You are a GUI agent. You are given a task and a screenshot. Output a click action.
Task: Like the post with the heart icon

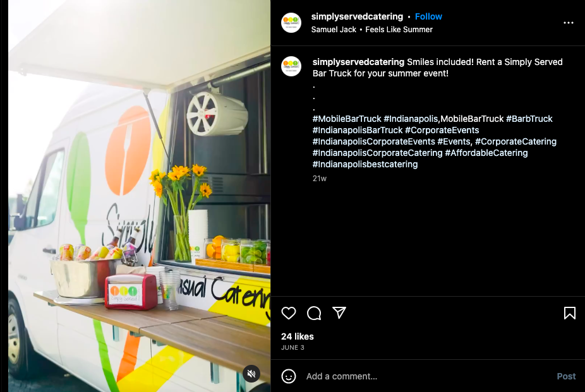(x=289, y=313)
